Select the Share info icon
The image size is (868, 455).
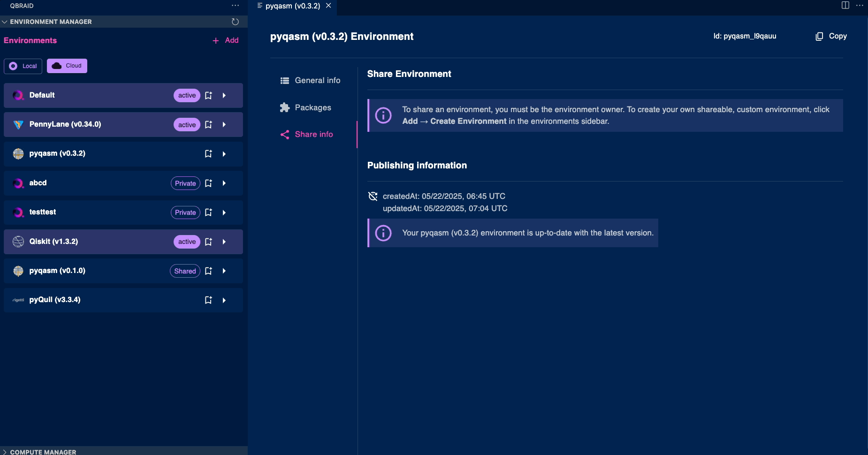pos(285,135)
